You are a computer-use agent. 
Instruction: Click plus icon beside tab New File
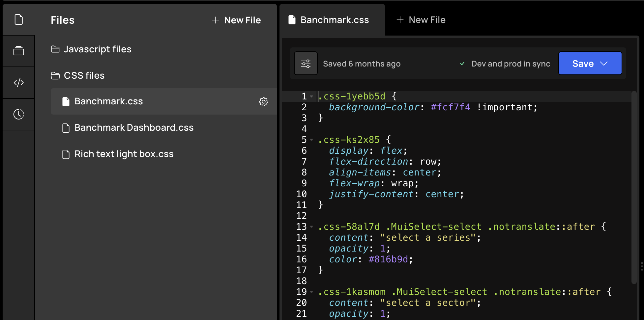tap(400, 20)
